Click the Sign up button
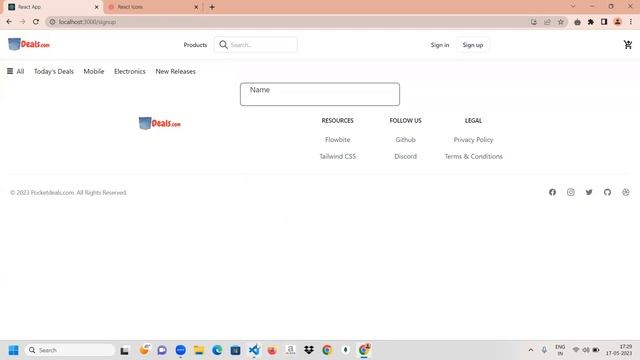 (473, 45)
